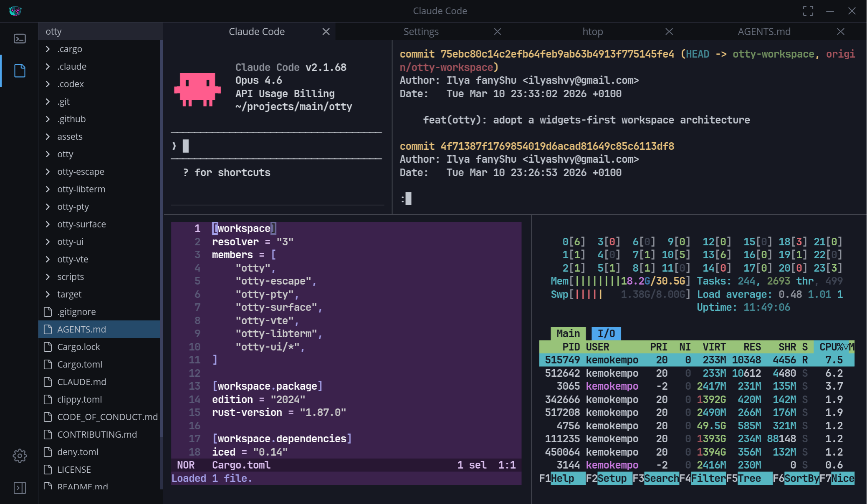This screenshot has width=867, height=504.
Task: Select htop process row 342666
Action: click(697, 399)
